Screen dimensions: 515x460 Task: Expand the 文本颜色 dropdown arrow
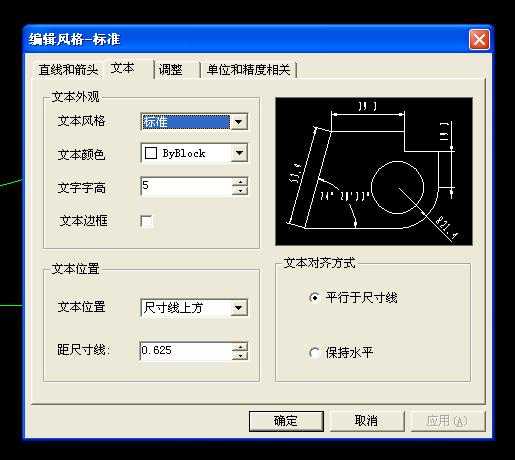tap(239, 153)
